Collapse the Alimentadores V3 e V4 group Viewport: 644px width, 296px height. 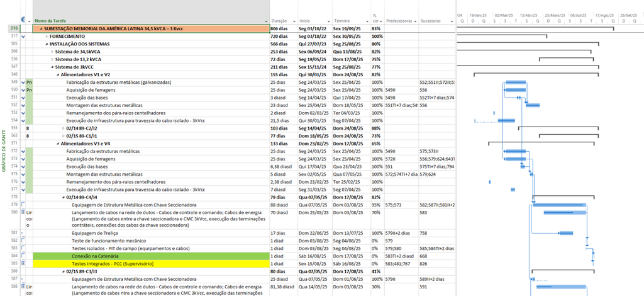coord(57,144)
